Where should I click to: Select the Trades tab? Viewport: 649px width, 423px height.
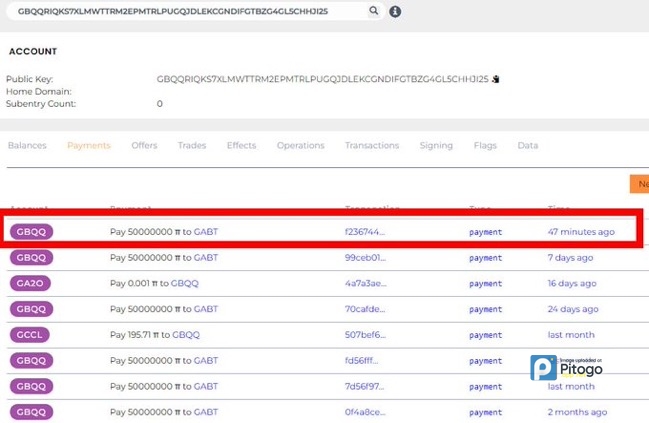(192, 146)
